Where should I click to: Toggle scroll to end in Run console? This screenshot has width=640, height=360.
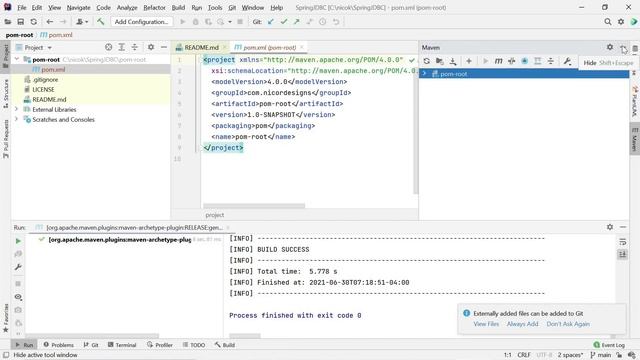click(x=622, y=254)
